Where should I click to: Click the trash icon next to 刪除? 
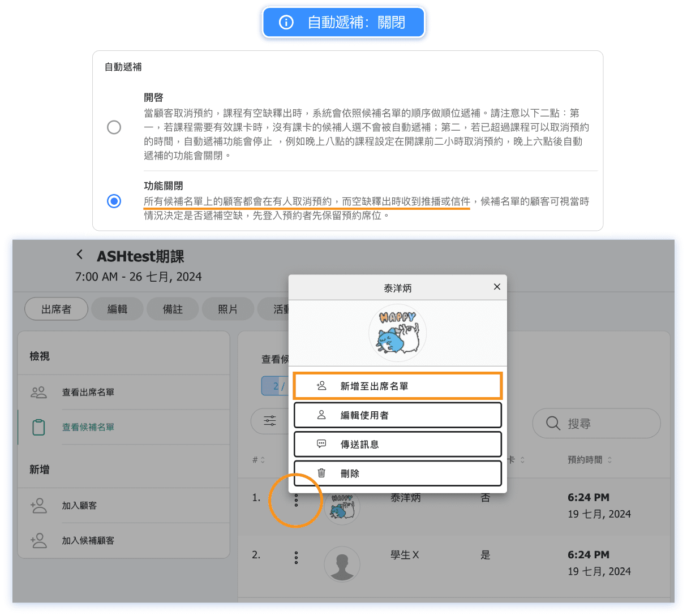point(321,473)
